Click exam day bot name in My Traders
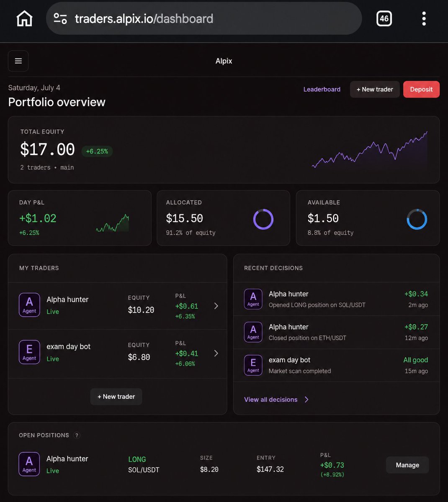Image resolution: width=448 pixels, height=502 pixels. click(x=68, y=346)
